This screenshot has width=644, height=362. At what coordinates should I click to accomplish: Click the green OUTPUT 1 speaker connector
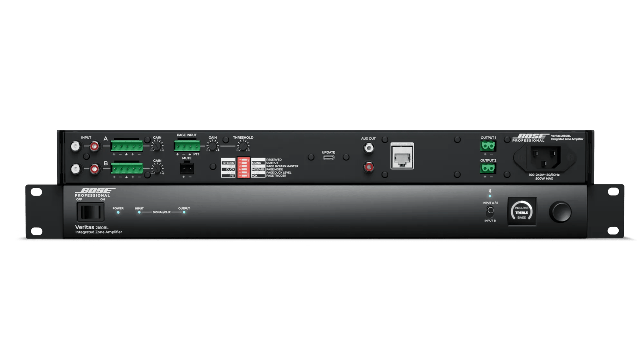coord(488,146)
